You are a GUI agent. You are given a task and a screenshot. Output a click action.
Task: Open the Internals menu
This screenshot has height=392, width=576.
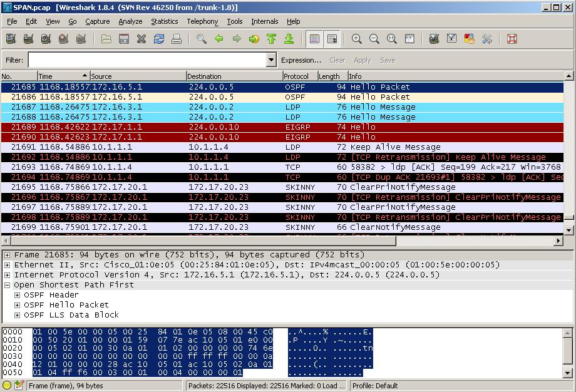[264, 21]
